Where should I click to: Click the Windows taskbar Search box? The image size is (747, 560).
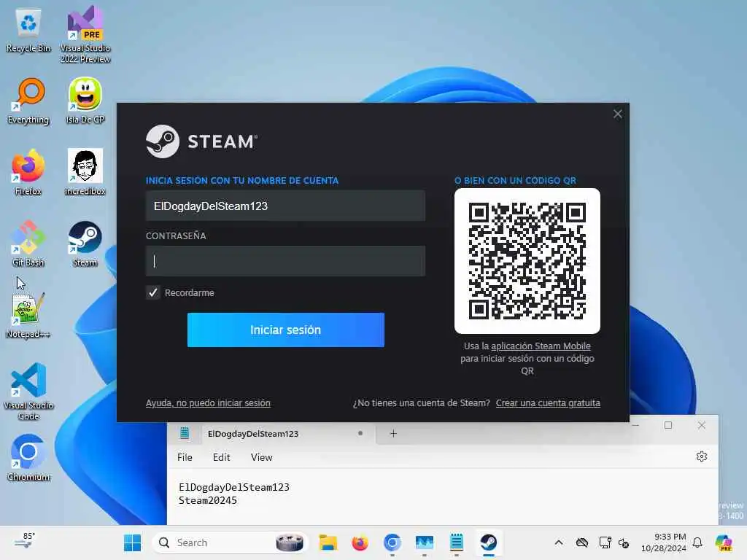(x=231, y=542)
